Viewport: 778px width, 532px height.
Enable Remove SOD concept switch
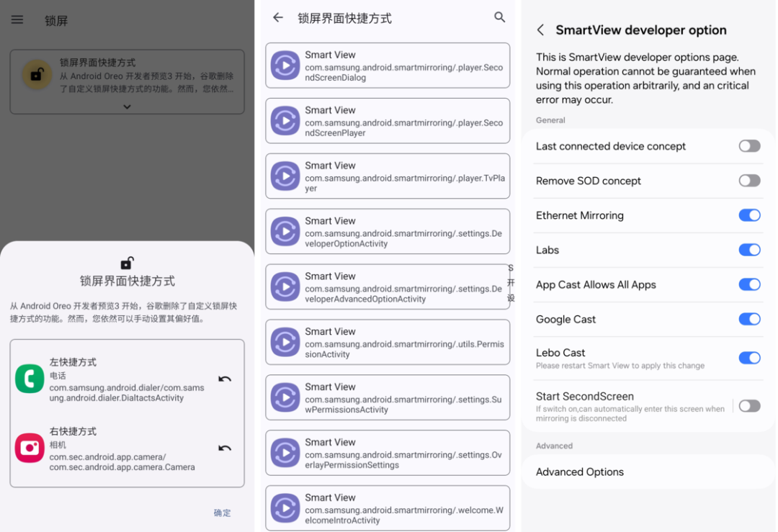tap(749, 181)
